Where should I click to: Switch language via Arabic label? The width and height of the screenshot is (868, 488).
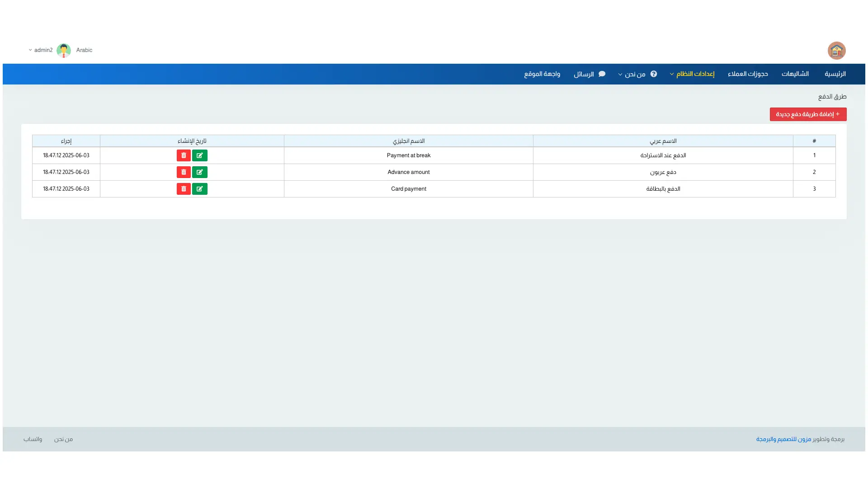coord(84,50)
